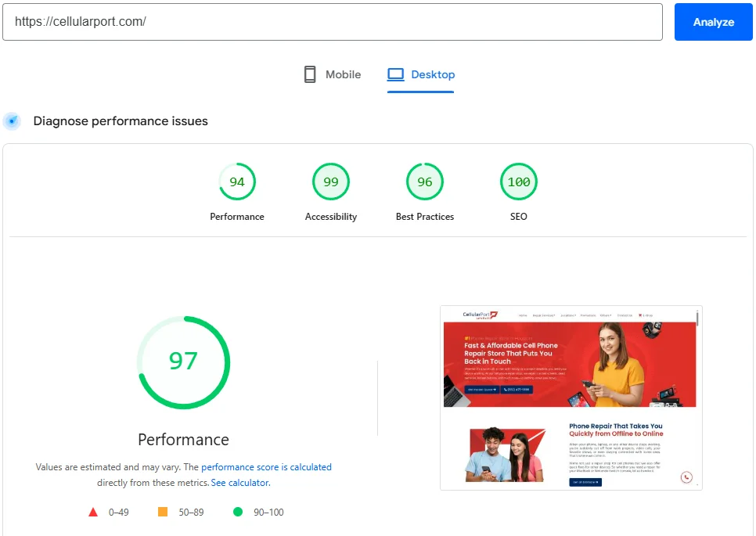
Task: Click the red triangle 0–49 legend icon
Action: pos(93,513)
